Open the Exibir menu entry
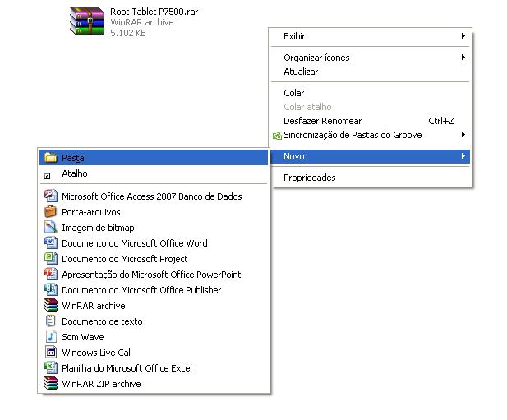The width and height of the screenshot is (507, 420). 370,36
